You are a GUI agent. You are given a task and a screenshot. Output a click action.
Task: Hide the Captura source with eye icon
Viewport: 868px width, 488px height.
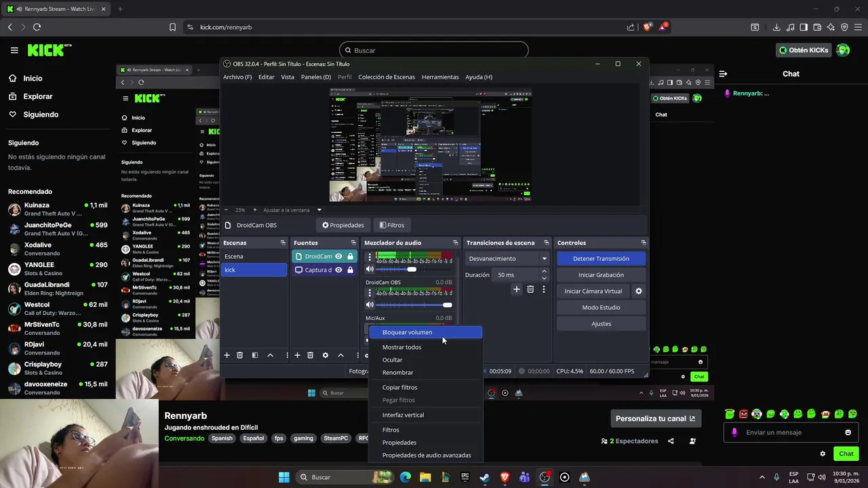point(338,270)
